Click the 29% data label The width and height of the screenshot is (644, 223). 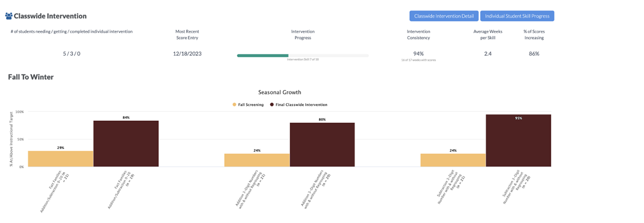pos(60,148)
